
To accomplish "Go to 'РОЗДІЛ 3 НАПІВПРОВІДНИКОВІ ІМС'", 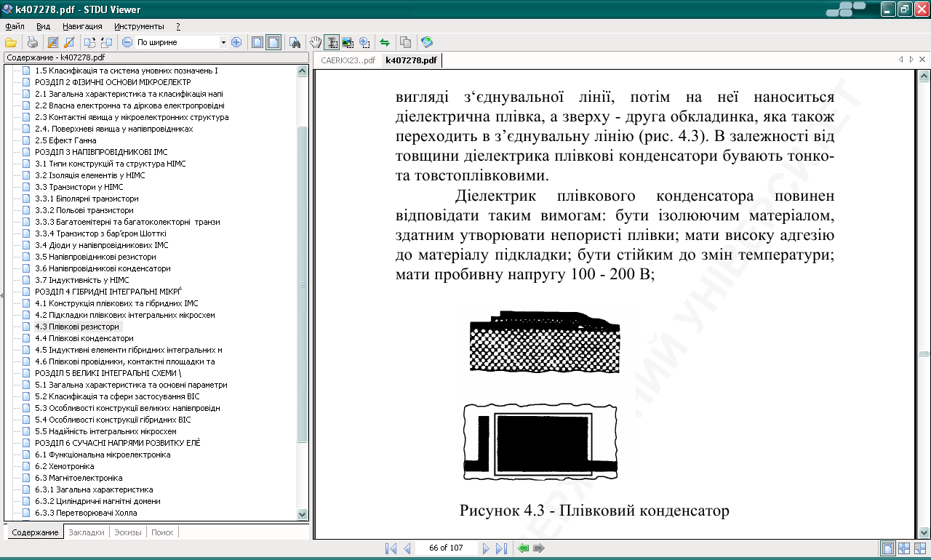I will (101, 152).
